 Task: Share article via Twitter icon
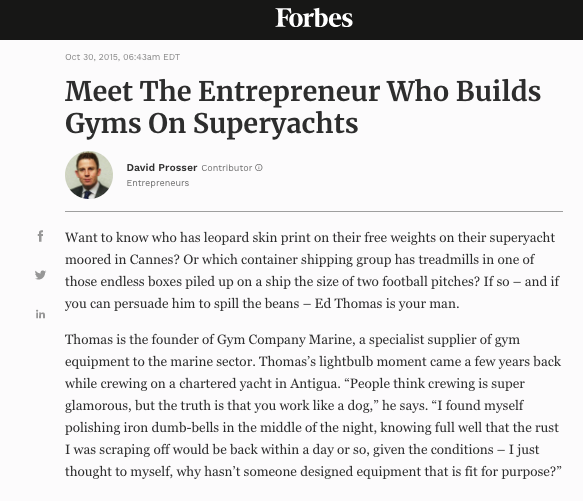pos(41,275)
